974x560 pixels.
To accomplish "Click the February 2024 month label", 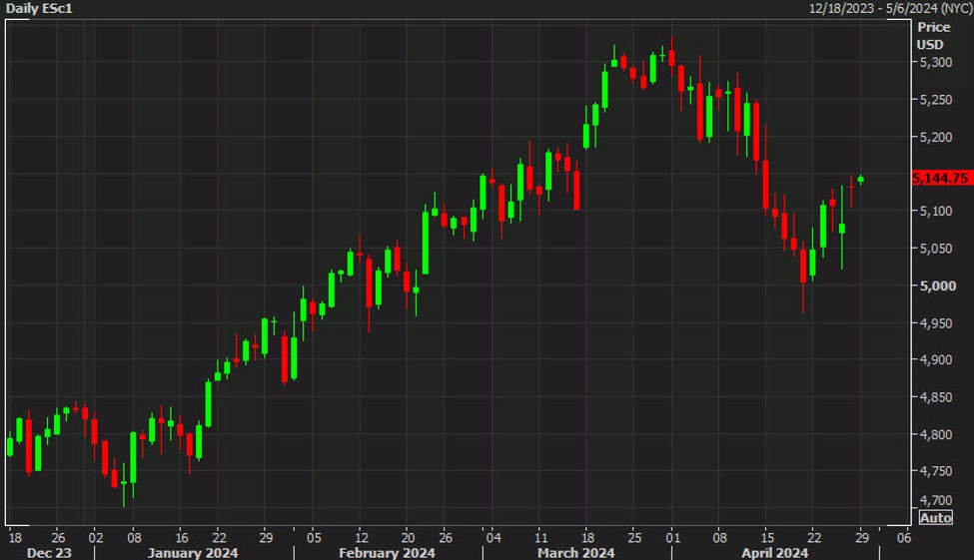I will pyautogui.click(x=387, y=553).
